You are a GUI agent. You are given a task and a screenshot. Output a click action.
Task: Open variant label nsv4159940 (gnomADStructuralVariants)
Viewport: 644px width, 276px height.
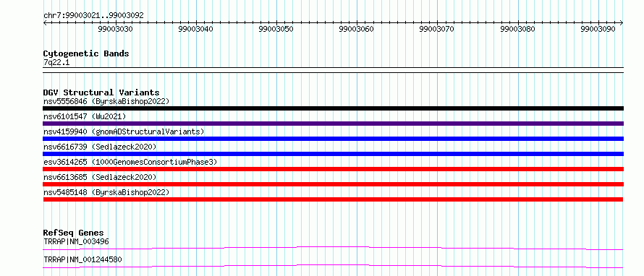(124, 131)
